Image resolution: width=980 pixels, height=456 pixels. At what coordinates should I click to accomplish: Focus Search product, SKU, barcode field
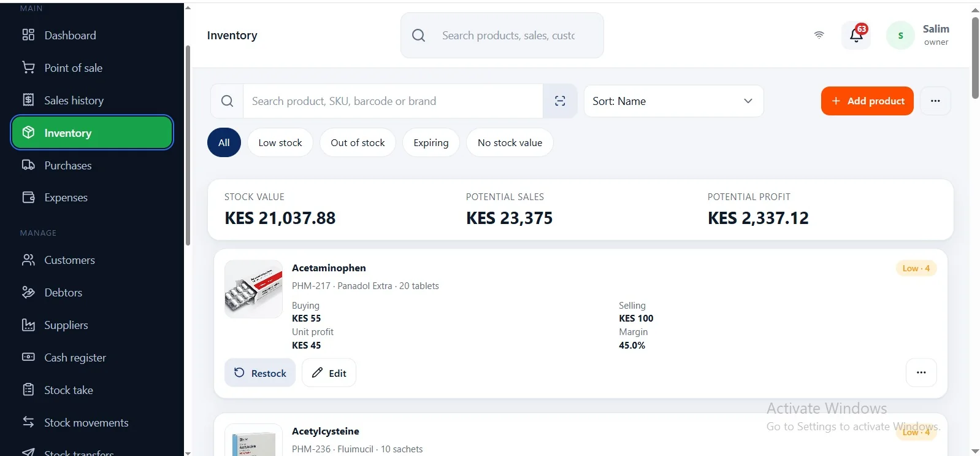click(x=393, y=101)
